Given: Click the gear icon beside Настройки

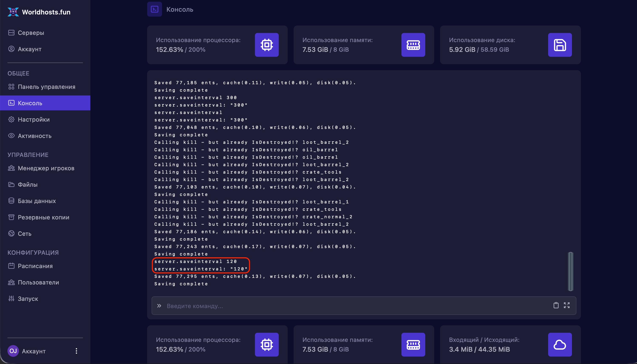Looking at the screenshot, I should tap(11, 119).
